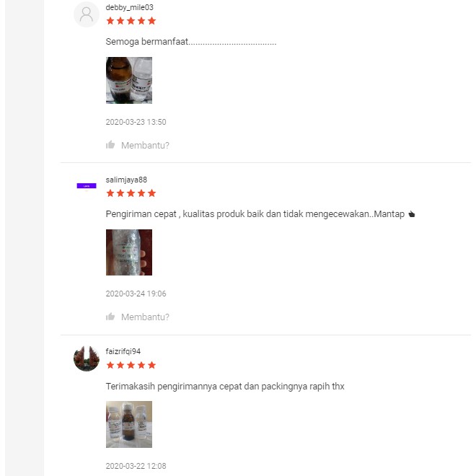Click review date 2020-03-23 13:50
The image size is (476, 476).
tap(136, 122)
